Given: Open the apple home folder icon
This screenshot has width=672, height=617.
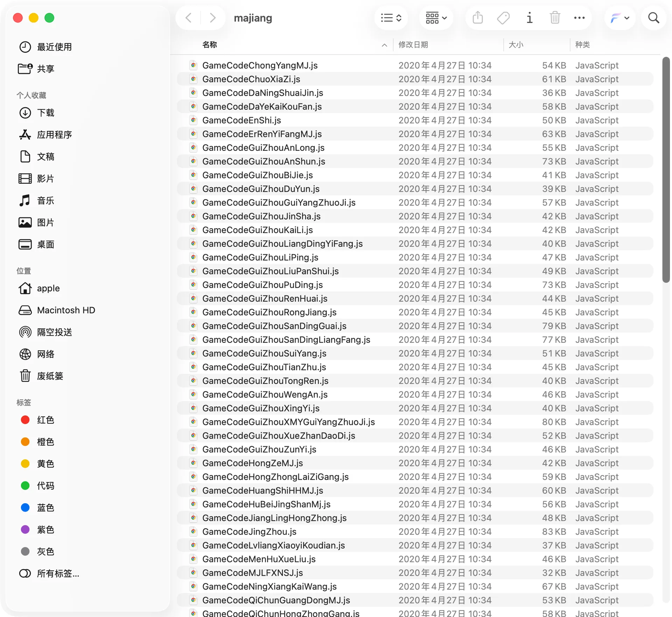Looking at the screenshot, I should pos(25,288).
